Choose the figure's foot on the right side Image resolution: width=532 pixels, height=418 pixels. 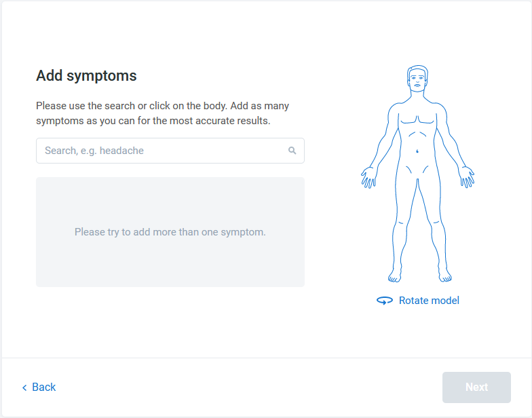(444, 275)
